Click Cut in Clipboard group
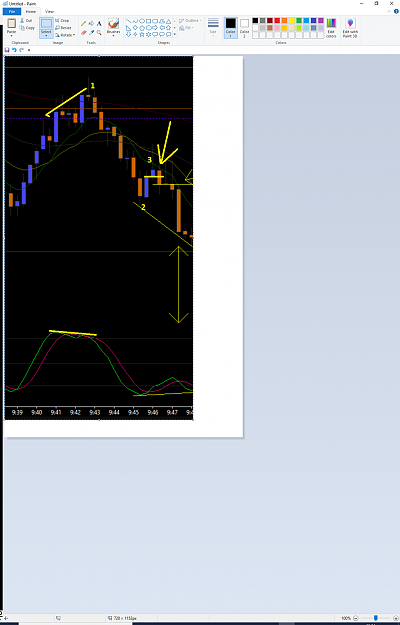This screenshot has height=625, width=400. [x=26, y=20]
